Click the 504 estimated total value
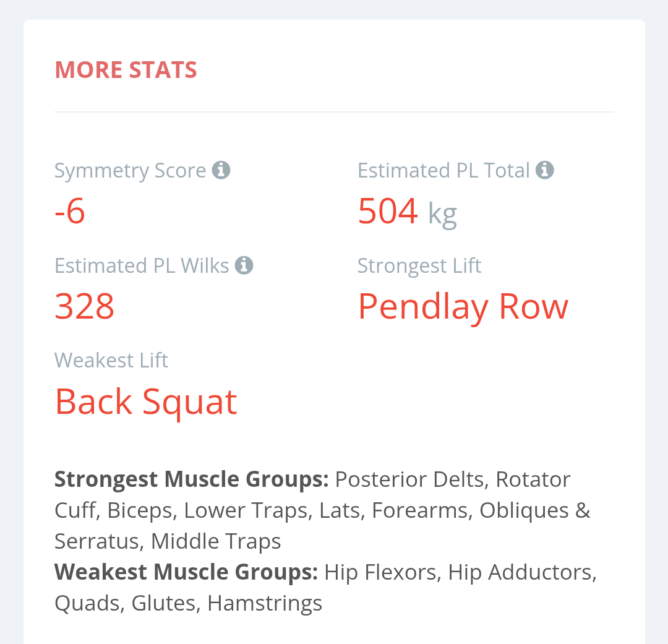The height and width of the screenshot is (644, 668). pyautogui.click(x=388, y=211)
